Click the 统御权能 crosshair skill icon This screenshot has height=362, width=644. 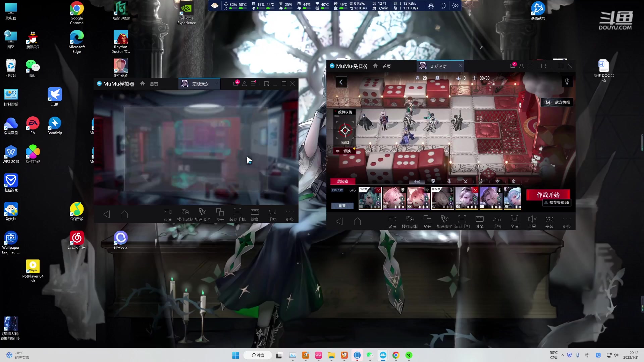345,131
